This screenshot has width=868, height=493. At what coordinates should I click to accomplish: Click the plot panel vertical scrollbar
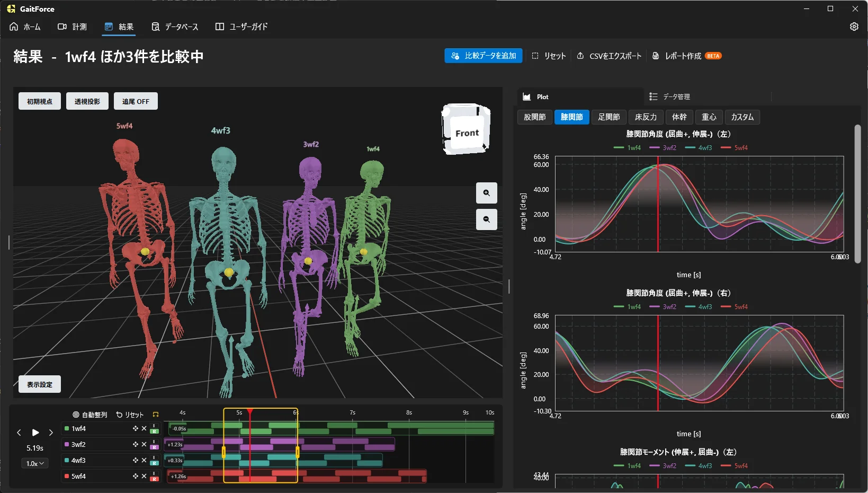[x=857, y=193]
